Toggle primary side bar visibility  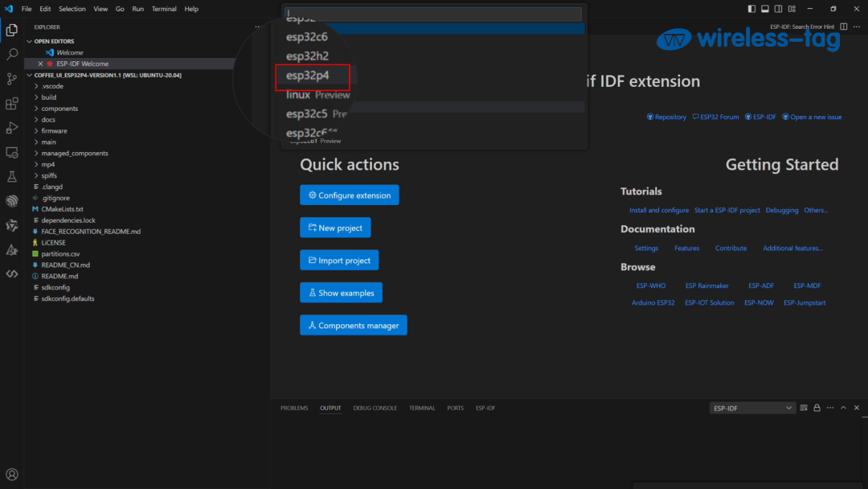point(752,9)
